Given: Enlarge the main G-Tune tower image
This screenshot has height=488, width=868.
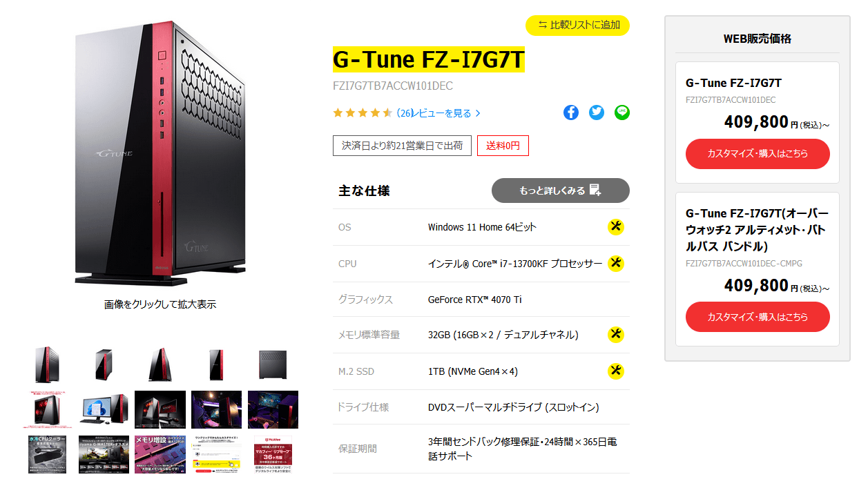Looking at the screenshot, I should click(160, 153).
